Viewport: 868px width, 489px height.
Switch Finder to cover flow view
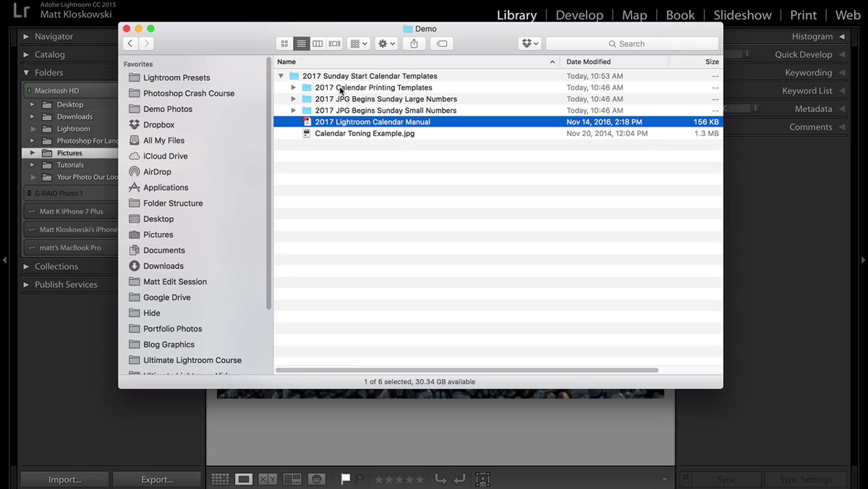click(x=334, y=44)
